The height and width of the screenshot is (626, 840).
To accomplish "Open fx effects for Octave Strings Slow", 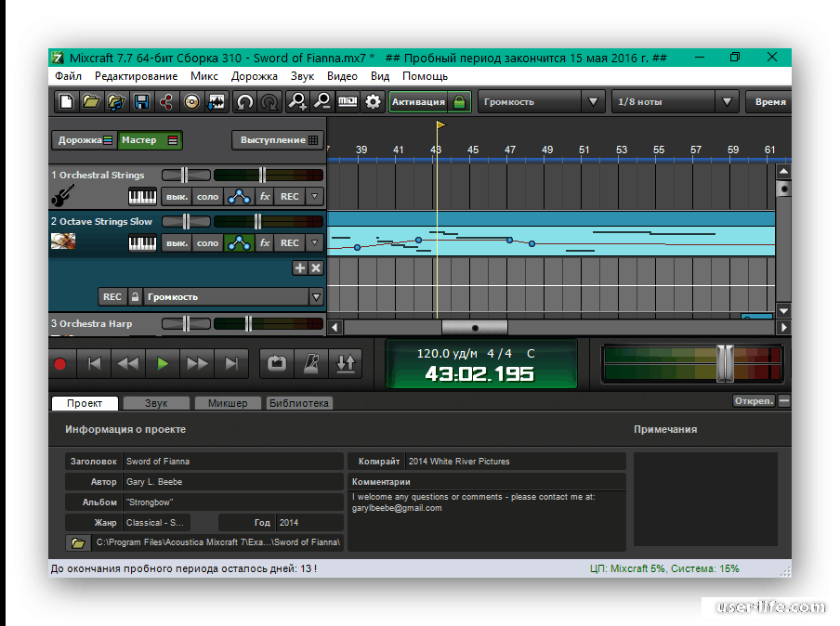I will tap(265, 243).
